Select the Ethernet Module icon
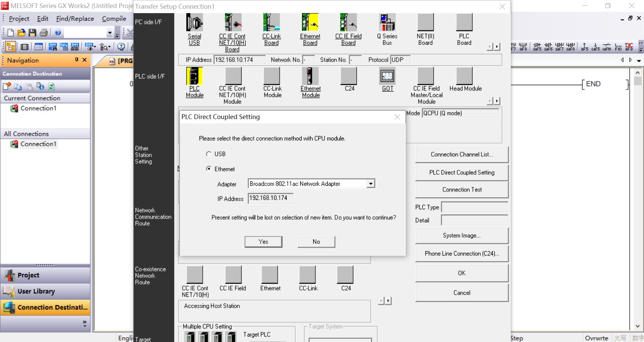Image resolution: width=644 pixels, height=342 pixels. pos(310,76)
